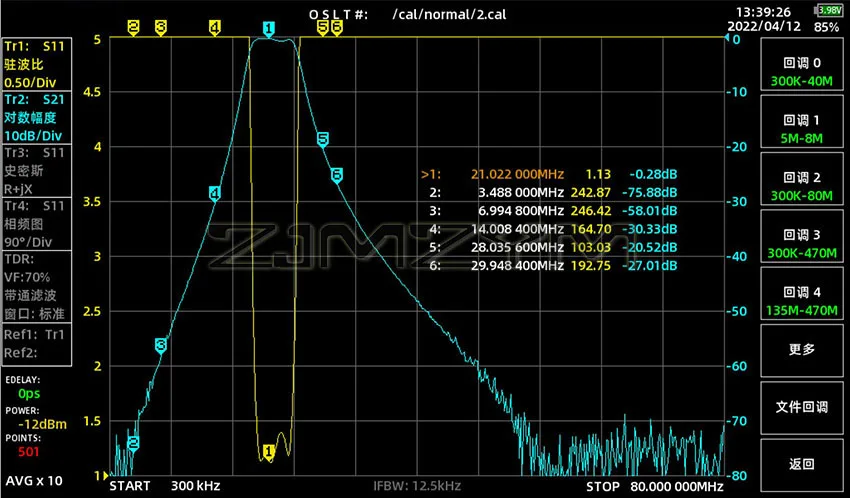Click the battery 3.98V indicator icon
The height and width of the screenshot is (498, 850).
pos(828,10)
